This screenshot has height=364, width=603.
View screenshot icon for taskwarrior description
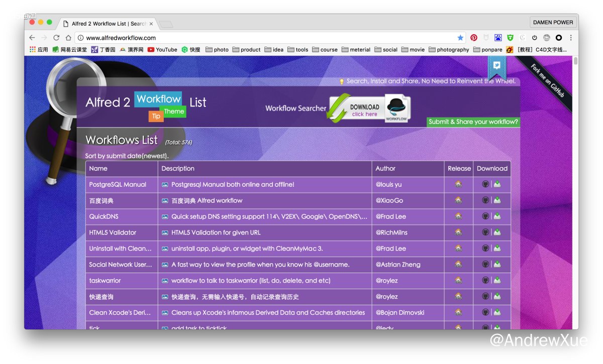click(165, 280)
